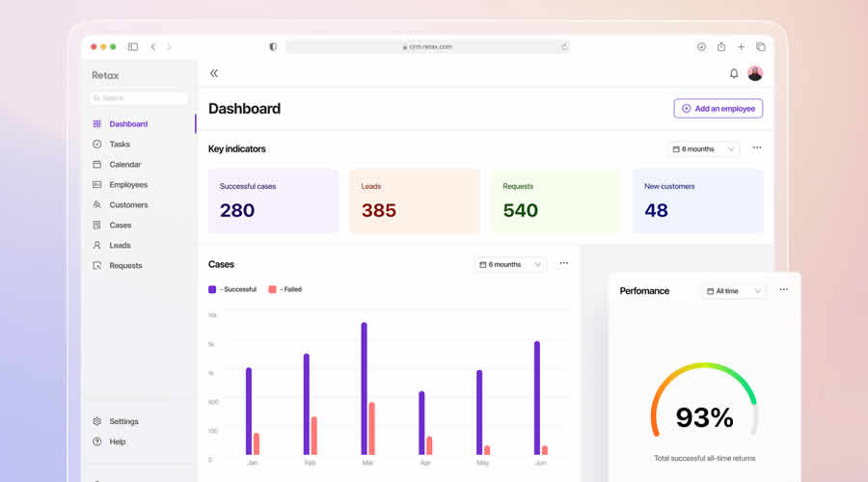The image size is (868, 482).
Task: Click the Add an employee button
Action: click(718, 109)
